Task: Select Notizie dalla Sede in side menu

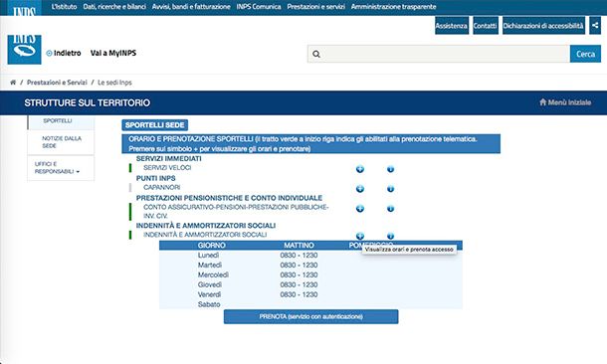Action: coord(62,142)
